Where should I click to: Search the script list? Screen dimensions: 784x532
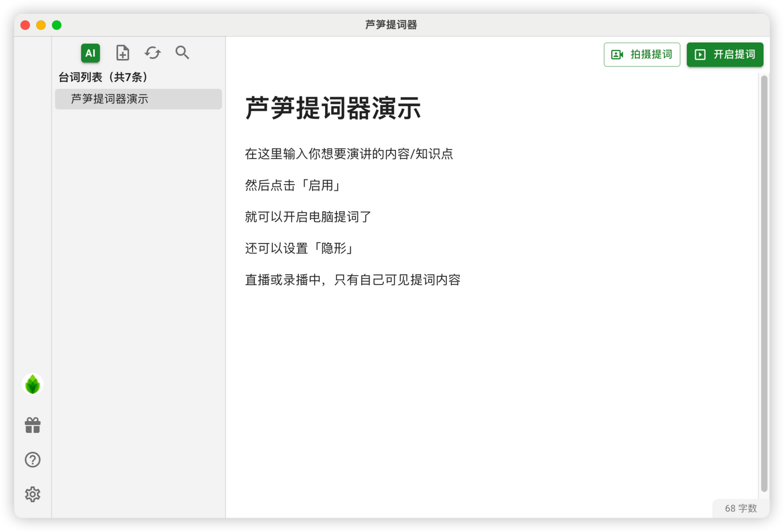click(x=182, y=53)
